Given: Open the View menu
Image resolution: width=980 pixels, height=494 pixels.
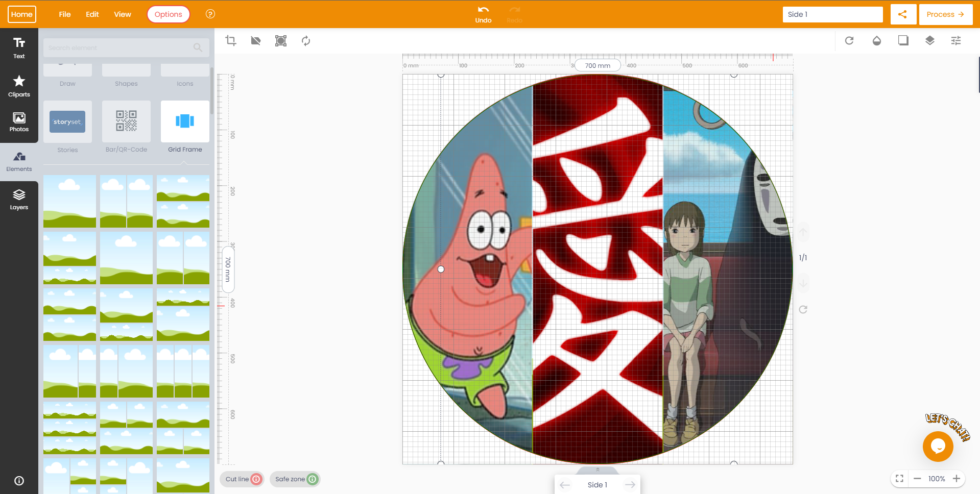Looking at the screenshot, I should (123, 14).
